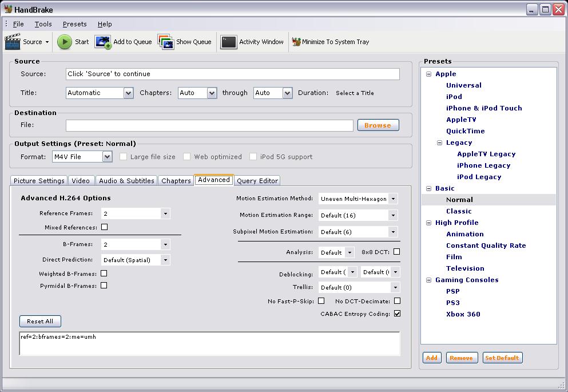Open Subpixel Motion Estimation dropdown
Viewport: 568px width, 392px height.
393,232
